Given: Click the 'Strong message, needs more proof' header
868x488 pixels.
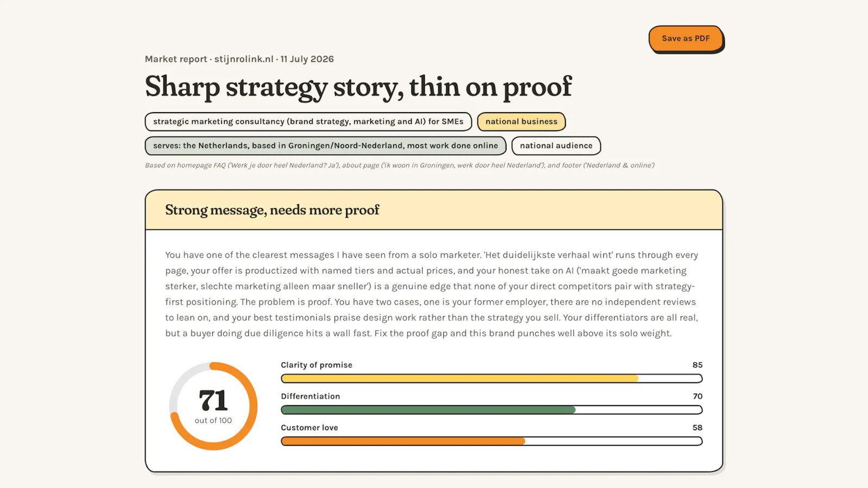Looking at the screenshot, I should pyautogui.click(x=272, y=210).
